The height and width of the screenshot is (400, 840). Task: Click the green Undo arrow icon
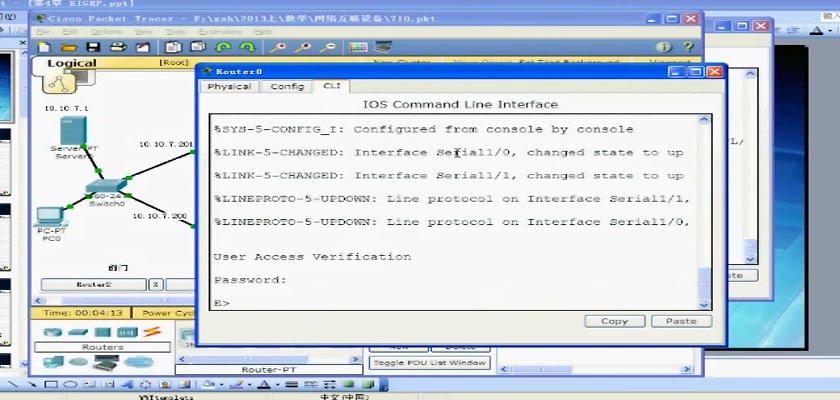[x=222, y=47]
